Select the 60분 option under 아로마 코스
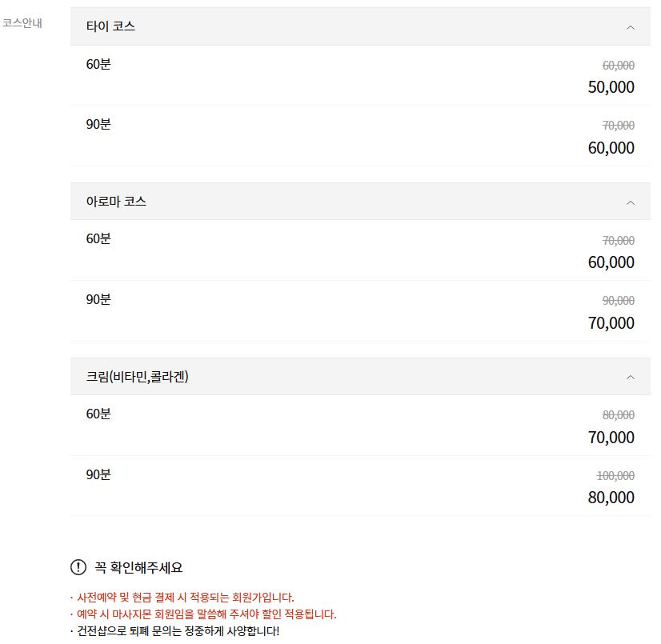The width and height of the screenshot is (661, 644). point(98,239)
